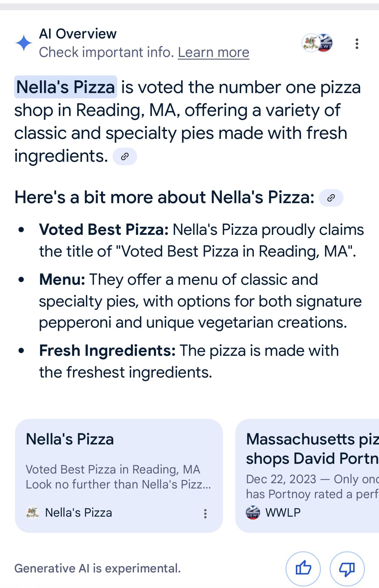Tap the 'Generative AI is experimental.' notice

click(98, 569)
